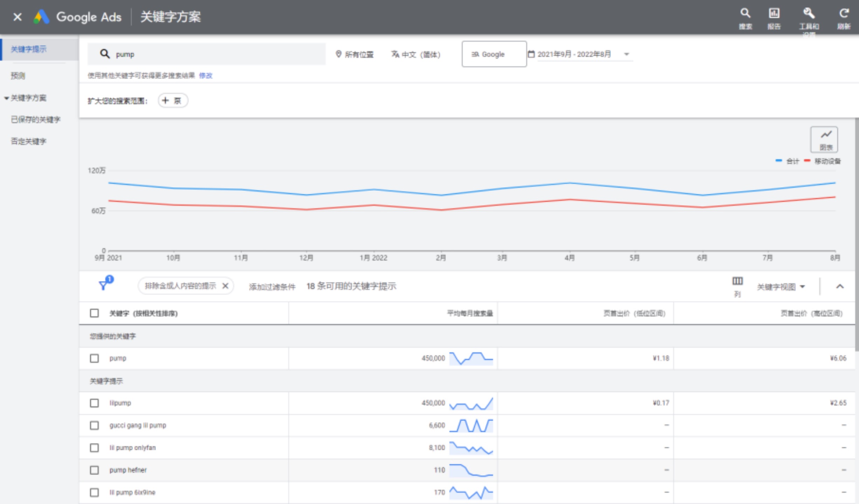Remove the adult content exclusion filter

point(225,286)
